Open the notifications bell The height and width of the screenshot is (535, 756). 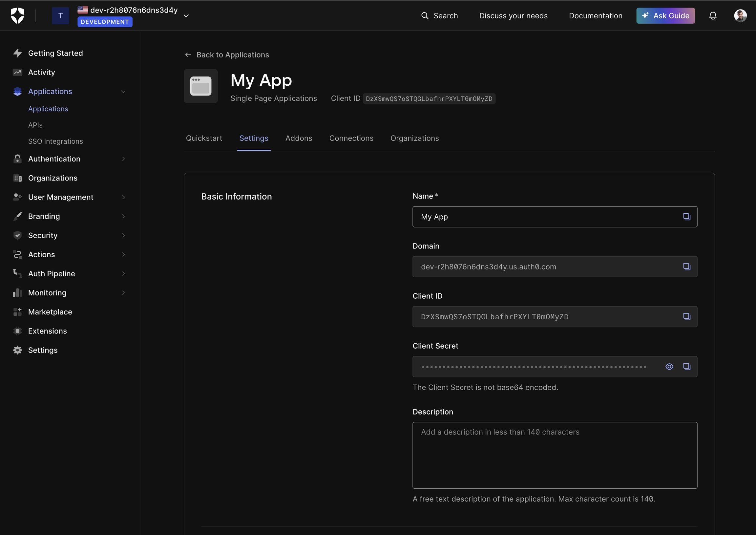coord(713,15)
